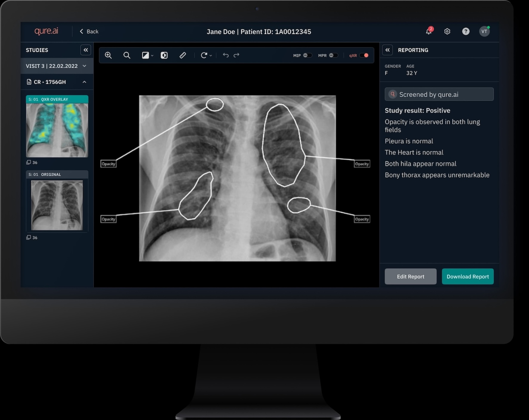Select the window/level adjustment tool
Viewport: 529px width, 420px height.
point(146,55)
